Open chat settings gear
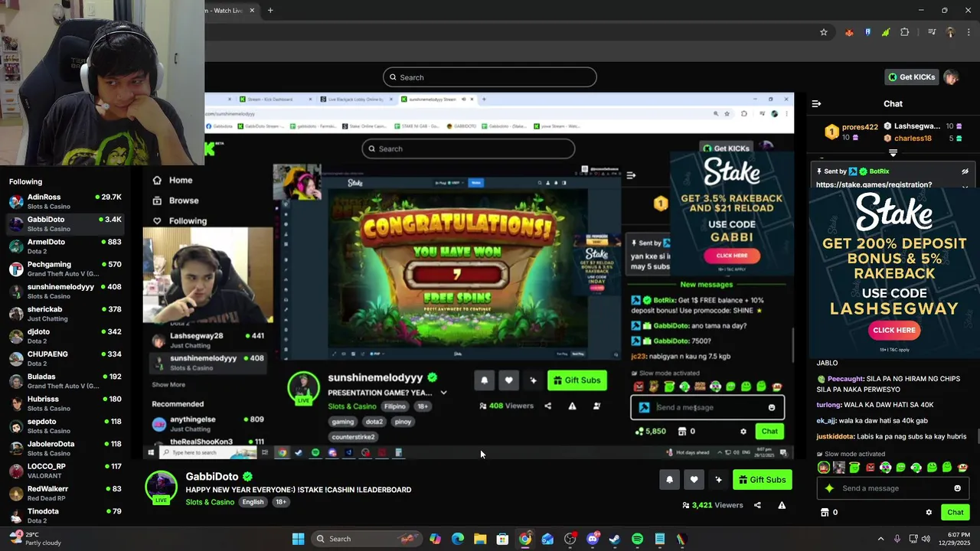This screenshot has height=551, width=980. 929,512
